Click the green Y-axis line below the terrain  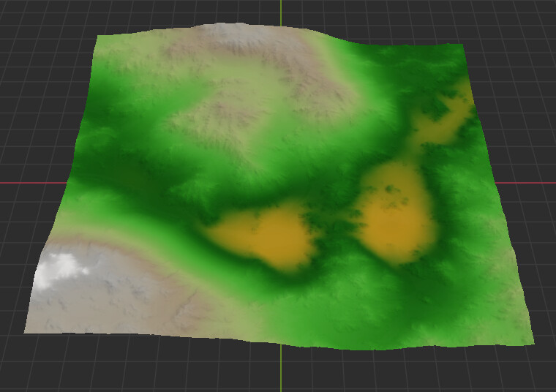(x=281, y=369)
